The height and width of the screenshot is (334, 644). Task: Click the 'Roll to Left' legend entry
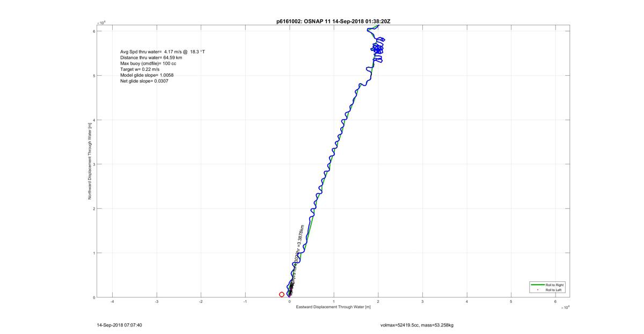tap(547, 290)
